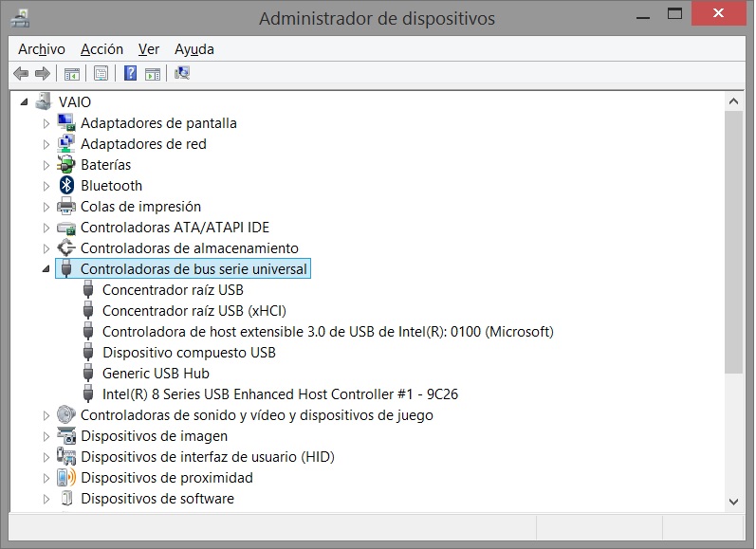Image resolution: width=756 pixels, height=549 pixels.
Task: Select Concentrador raíz USB device
Action: (x=173, y=290)
